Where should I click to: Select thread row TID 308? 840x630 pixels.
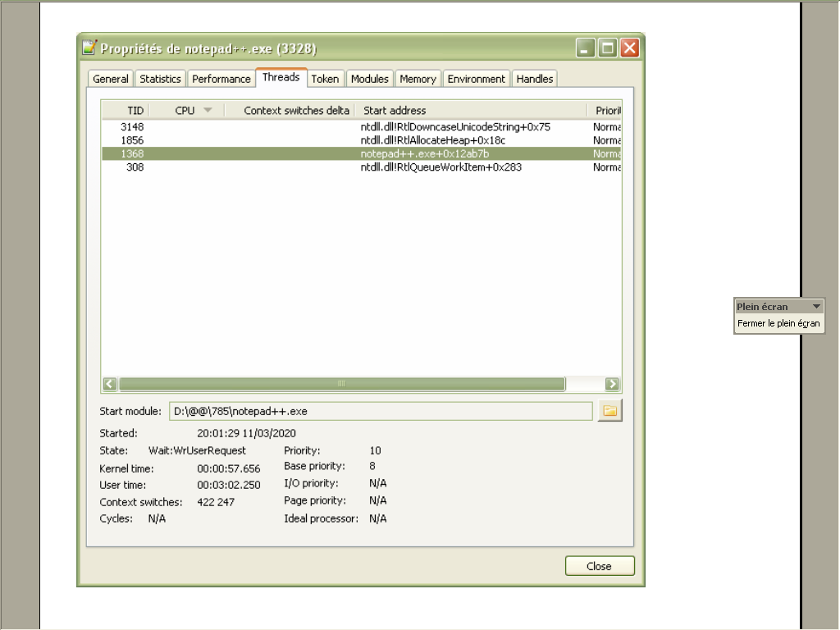tap(362, 167)
